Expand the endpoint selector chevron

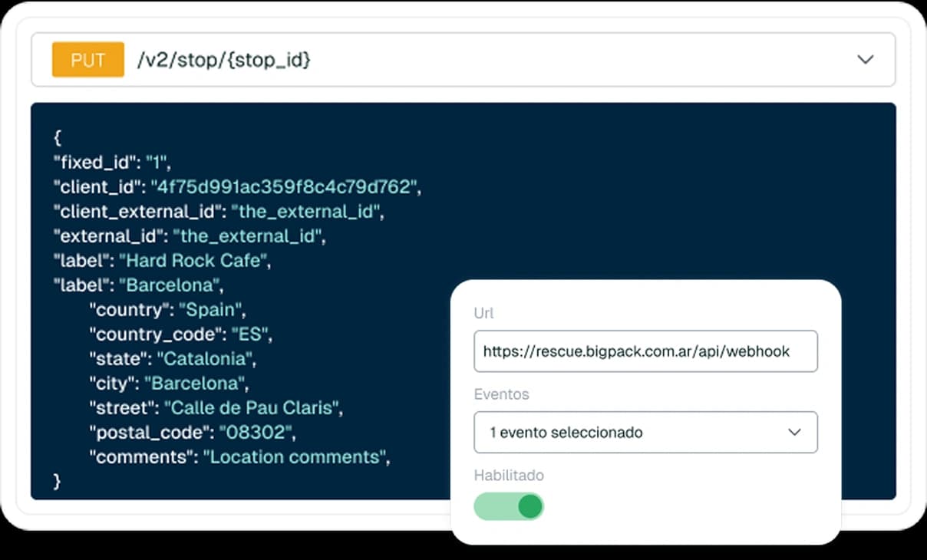pos(866,59)
